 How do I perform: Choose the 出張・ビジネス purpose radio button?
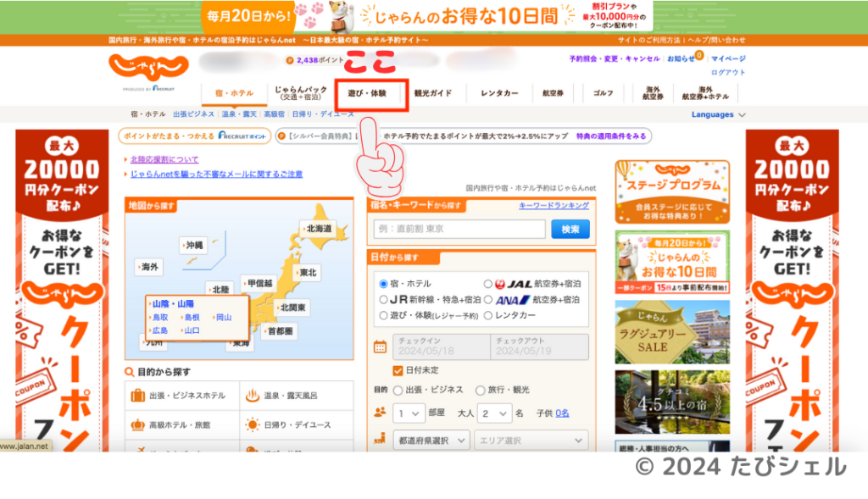point(398,390)
